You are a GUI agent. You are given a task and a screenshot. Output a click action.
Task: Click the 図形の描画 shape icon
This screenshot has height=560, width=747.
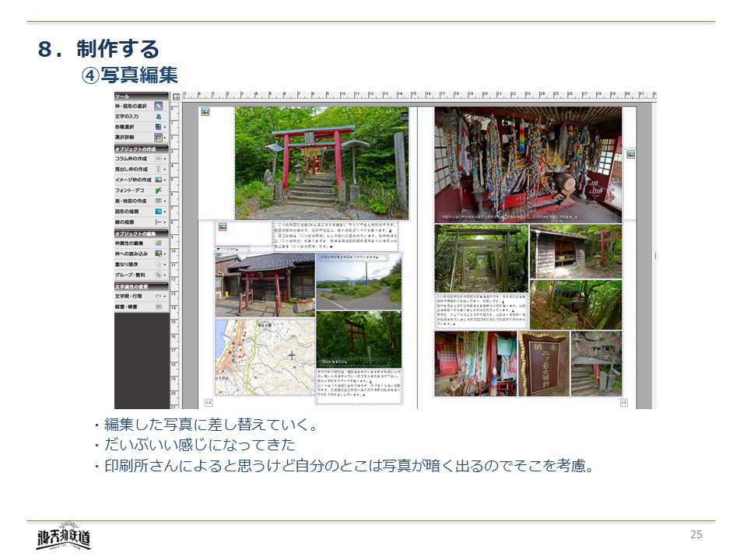[158, 211]
